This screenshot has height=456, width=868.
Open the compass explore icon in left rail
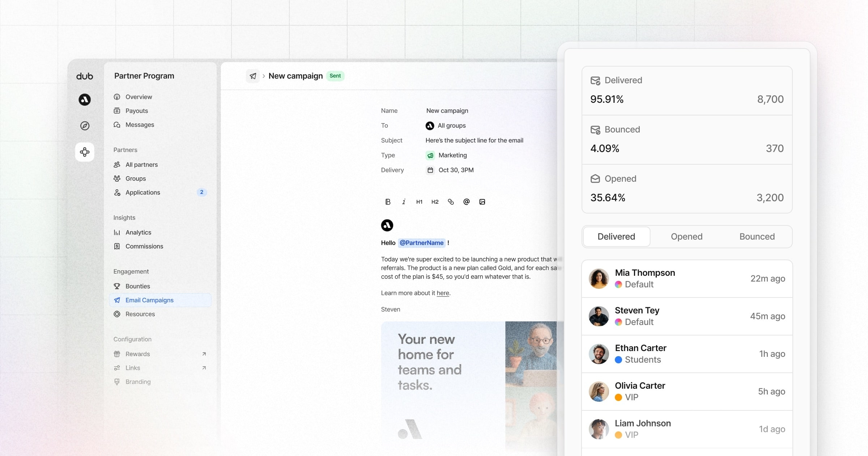pos(85,126)
